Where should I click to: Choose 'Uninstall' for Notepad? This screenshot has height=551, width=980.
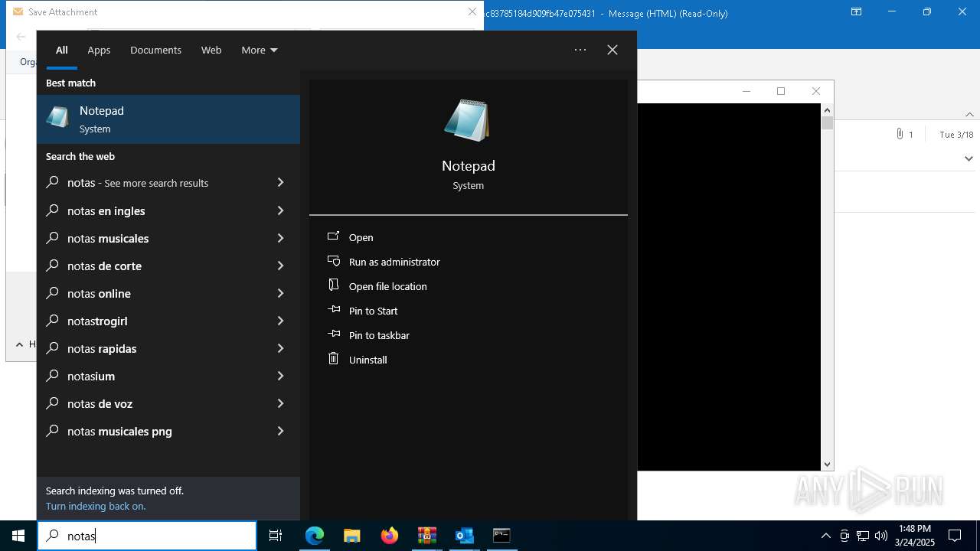[x=368, y=360]
